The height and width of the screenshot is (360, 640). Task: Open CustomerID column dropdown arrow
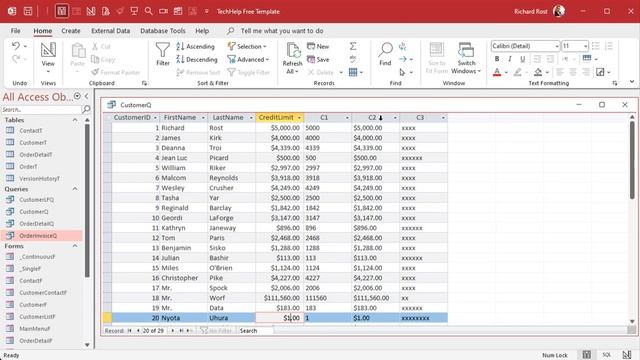(x=155, y=118)
